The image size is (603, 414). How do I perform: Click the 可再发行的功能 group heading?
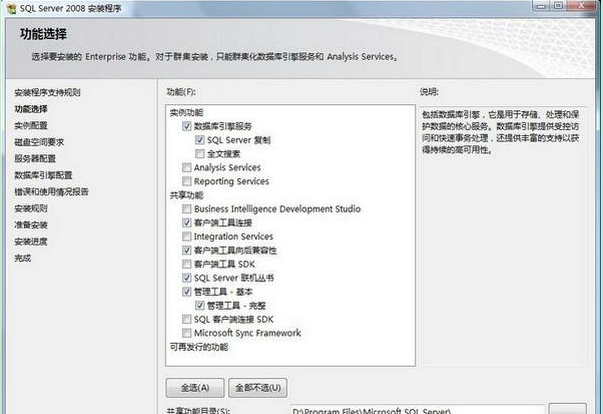[199, 347]
